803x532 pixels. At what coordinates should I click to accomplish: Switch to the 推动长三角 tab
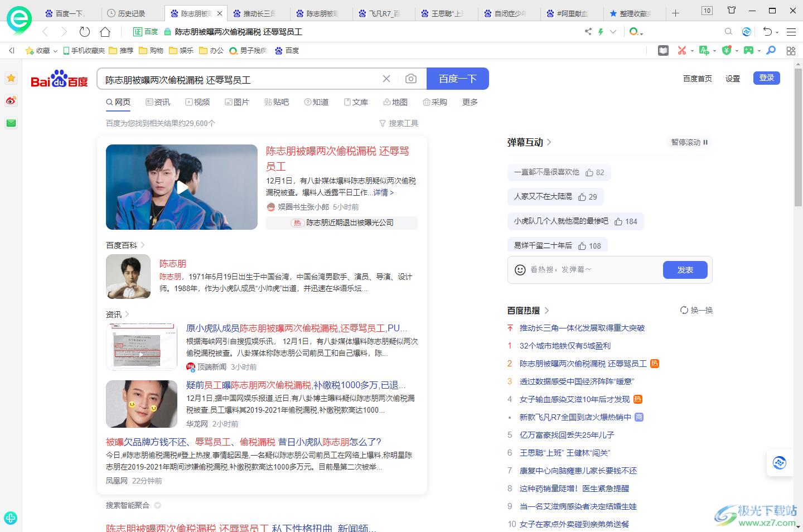(259, 13)
